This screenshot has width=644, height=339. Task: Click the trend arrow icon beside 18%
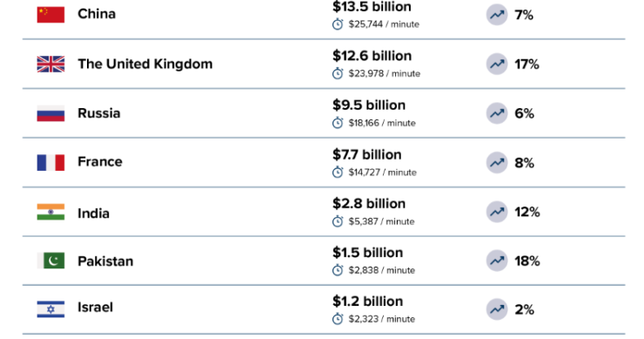(497, 261)
